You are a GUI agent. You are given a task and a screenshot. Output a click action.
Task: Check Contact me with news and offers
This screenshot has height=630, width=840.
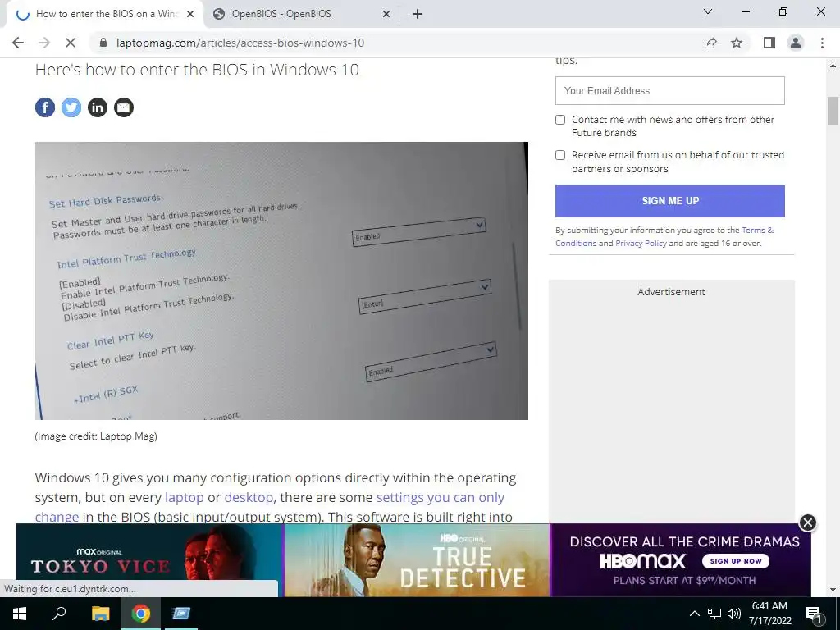tap(560, 120)
